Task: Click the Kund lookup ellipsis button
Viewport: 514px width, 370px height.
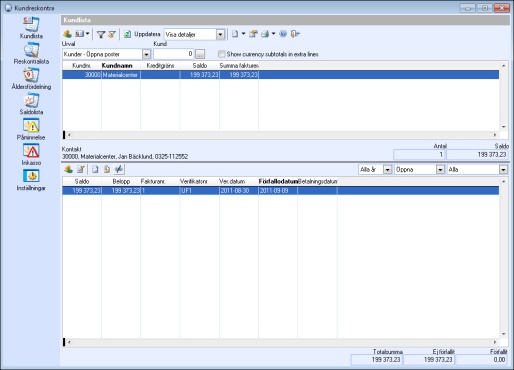Action: coord(200,54)
